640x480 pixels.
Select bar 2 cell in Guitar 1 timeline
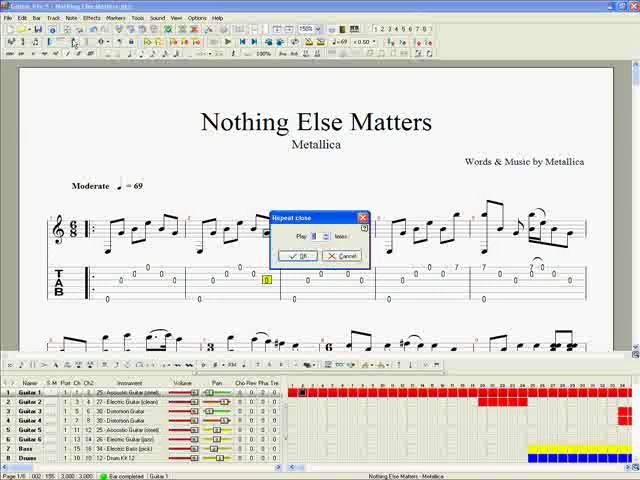tap(302, 393)
